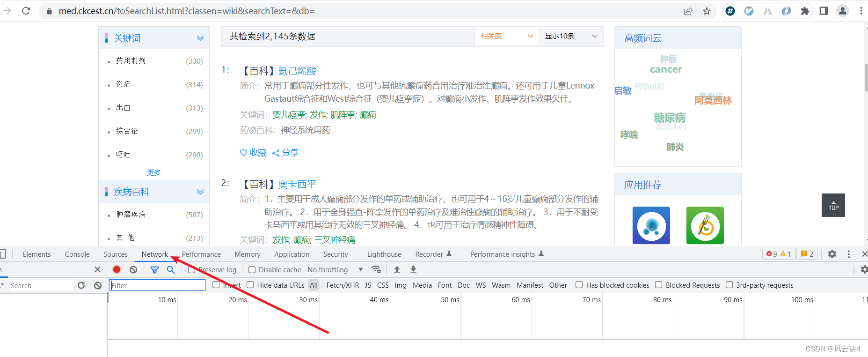Click keyword link 婴儿痉挛
This screenshot has width=868, height=357.
point(289,115)
